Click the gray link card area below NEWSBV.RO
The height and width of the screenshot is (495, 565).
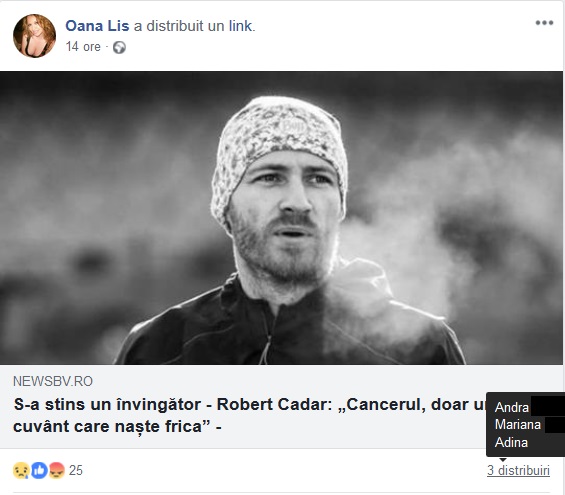(x=281, y=406)
